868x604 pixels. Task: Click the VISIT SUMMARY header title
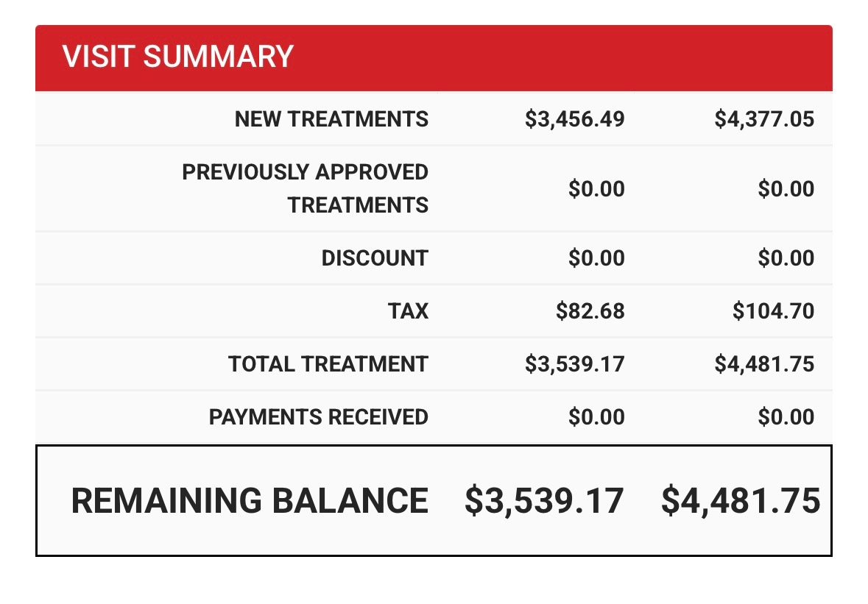click(x=177, y=57)
